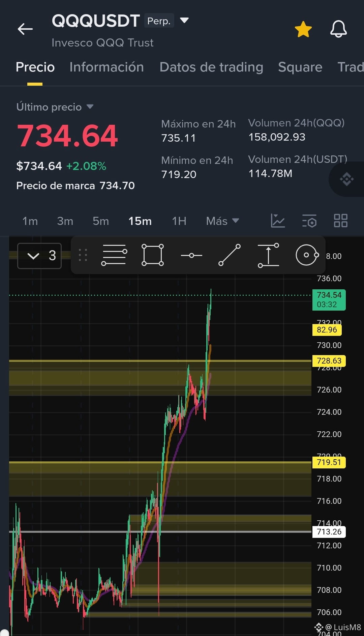
Task: Open the grid layout icon
Action: click(x=340, y=221)
